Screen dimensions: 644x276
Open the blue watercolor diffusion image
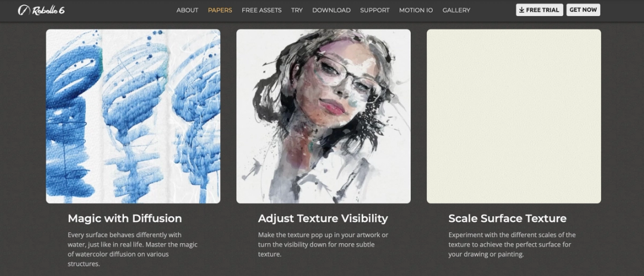click(x=133, y=116)
